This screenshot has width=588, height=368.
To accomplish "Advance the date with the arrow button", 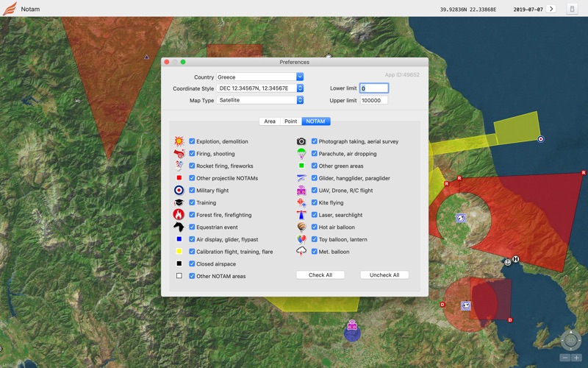I will [x=551, y=9].
